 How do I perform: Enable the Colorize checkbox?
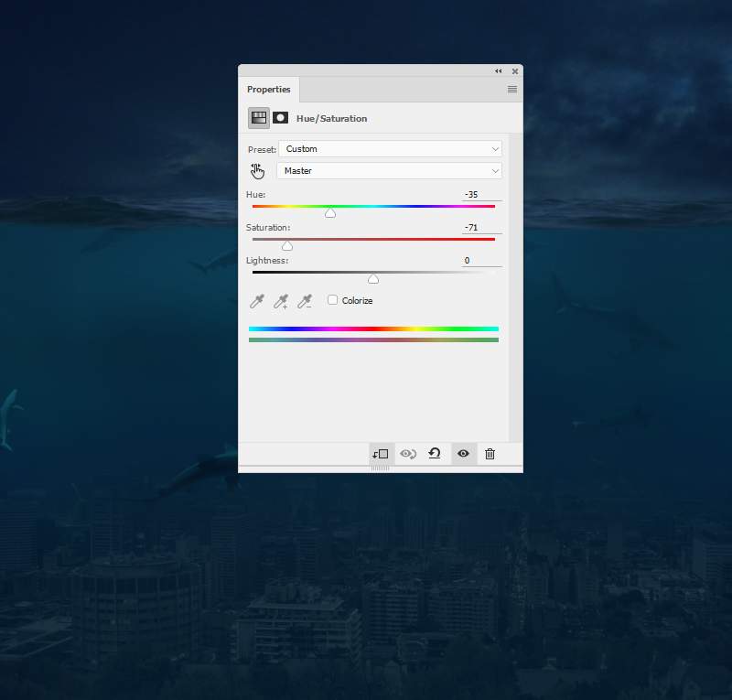332,300
